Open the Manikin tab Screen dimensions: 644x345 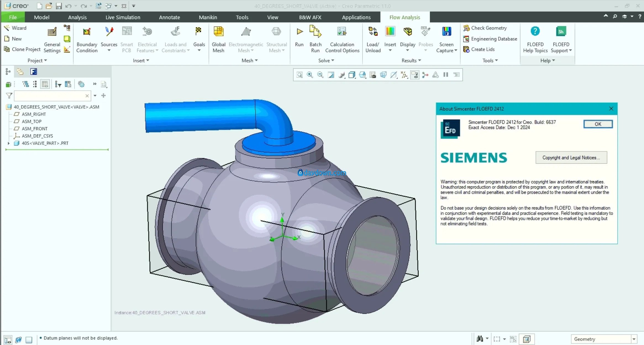pos(208,17)
